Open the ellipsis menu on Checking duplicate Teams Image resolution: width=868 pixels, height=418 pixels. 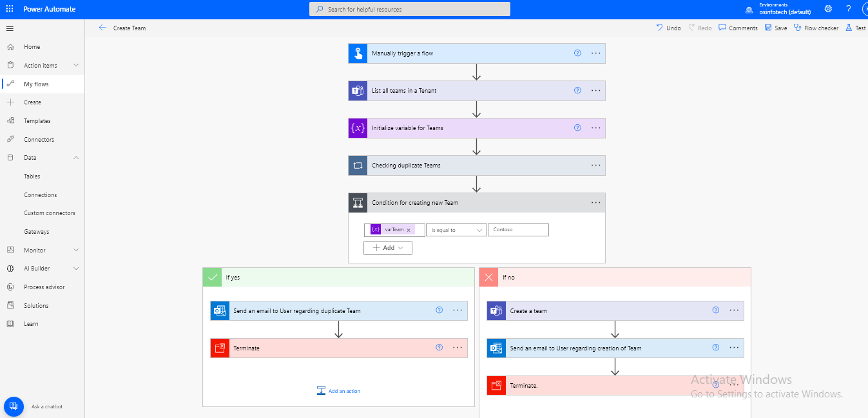tap(595, 165)
